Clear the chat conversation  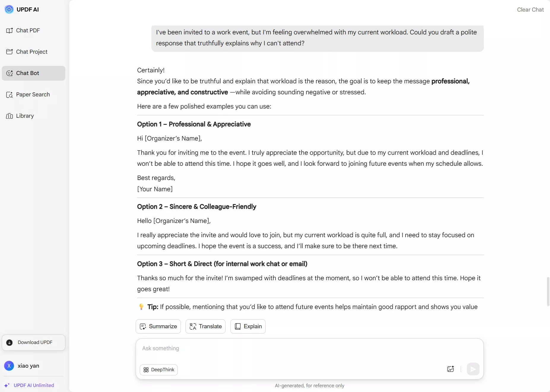point(530,9)
